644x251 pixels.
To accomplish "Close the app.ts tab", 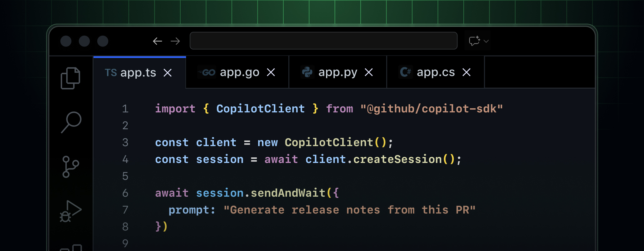I will [168, 73].
